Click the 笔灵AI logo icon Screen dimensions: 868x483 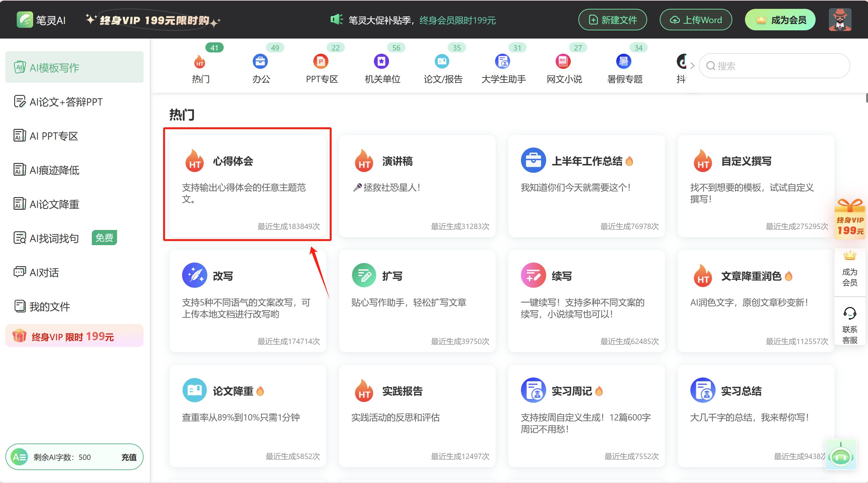25,20
